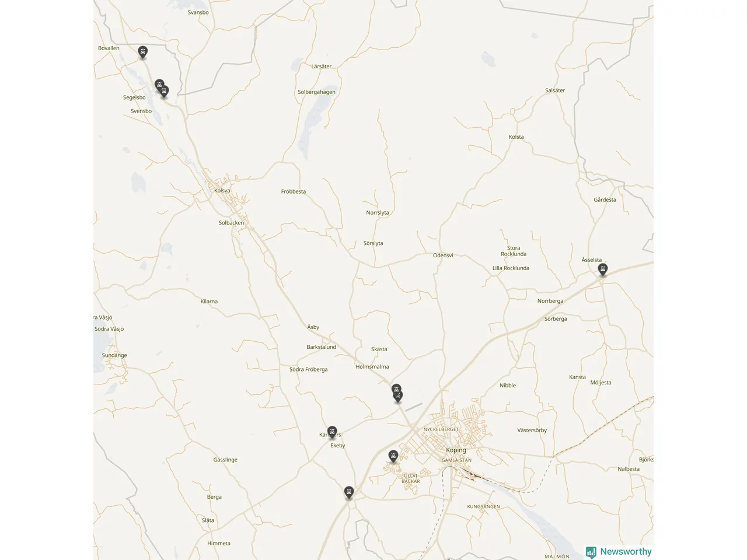Select the lower-right marker of the Segelsbo pair
Viewport: 747px width, 560px height.
pyautogui.click(x=164, y=91)
